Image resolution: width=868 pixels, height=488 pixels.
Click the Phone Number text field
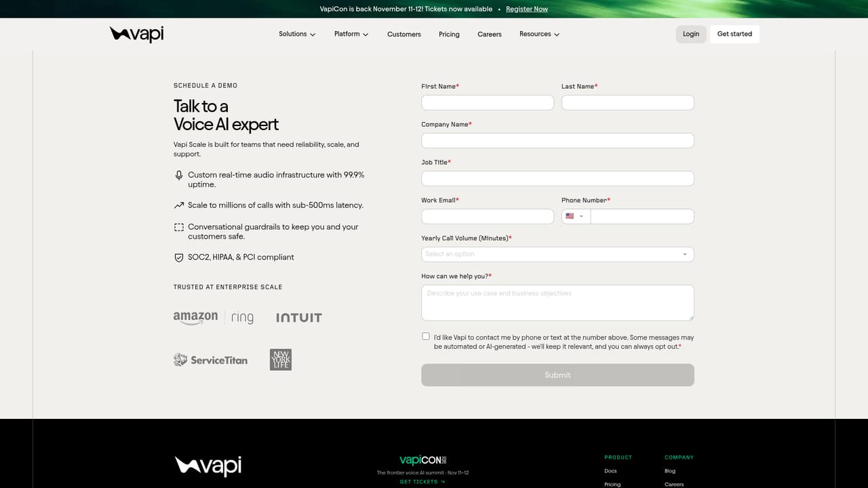642,216
